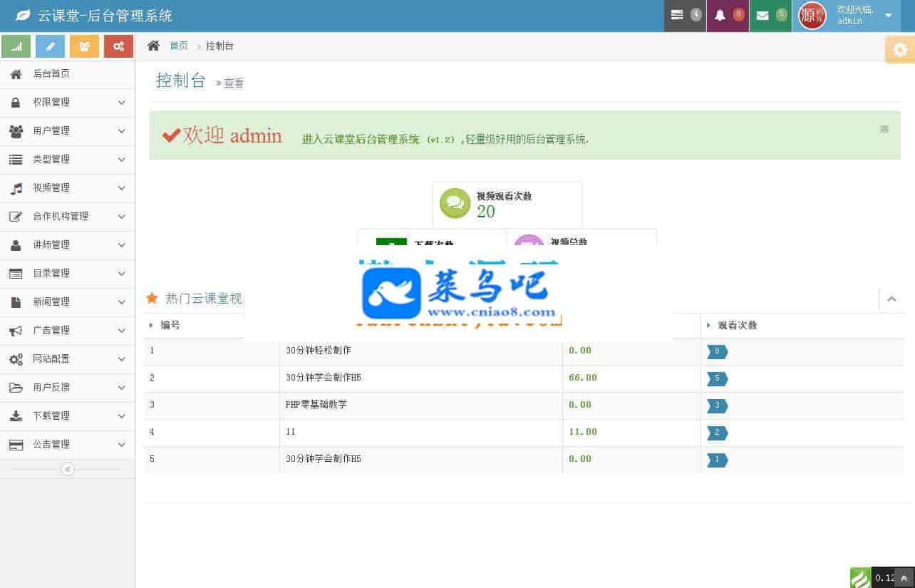This screenshot has width=915, height=588.
Task: Collapse the 热门云课堂视频 panel chevron
Action: 891,299
